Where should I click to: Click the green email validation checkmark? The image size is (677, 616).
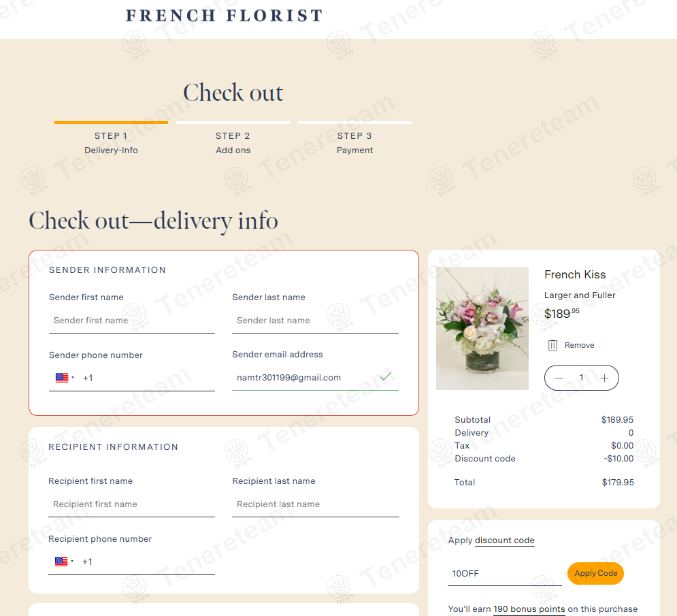tap(386, 376)
